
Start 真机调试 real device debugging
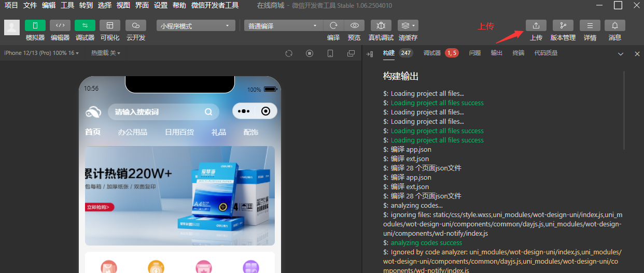tap(381, 25)
